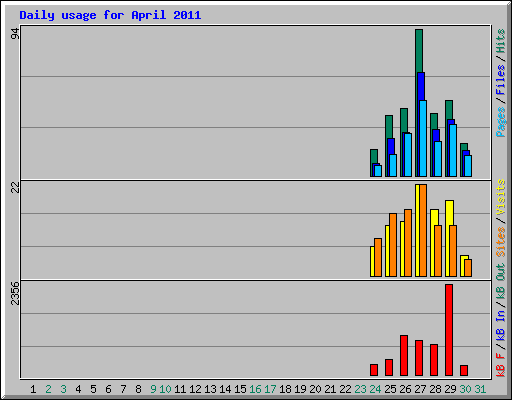Click day 23 on the x-axis
The height and width of the screenshot is (400, 512).
point(360,389)
